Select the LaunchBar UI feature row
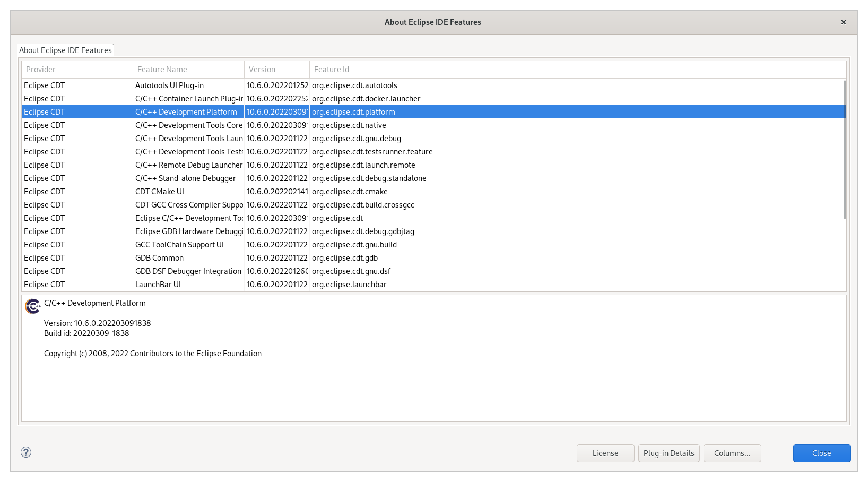The height and width of the screenshot is (482, 868). [x=158, y=285]
